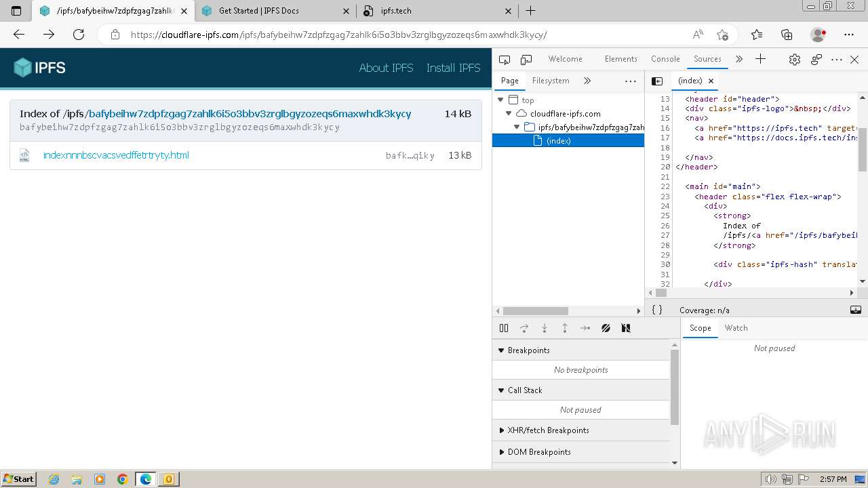Open the Favorites list icon
Screen dimensions: 868x488
(757, 35)
